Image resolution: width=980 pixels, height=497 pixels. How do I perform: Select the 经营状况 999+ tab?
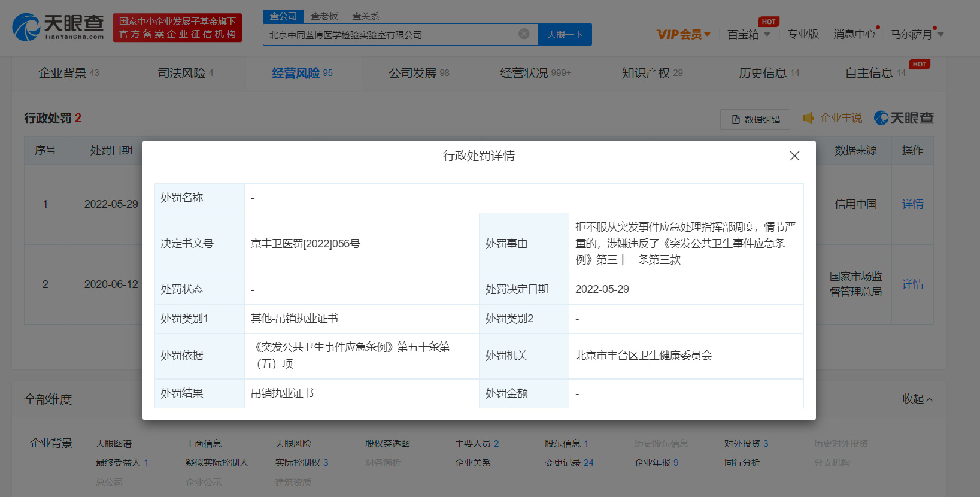pos(536,73)
